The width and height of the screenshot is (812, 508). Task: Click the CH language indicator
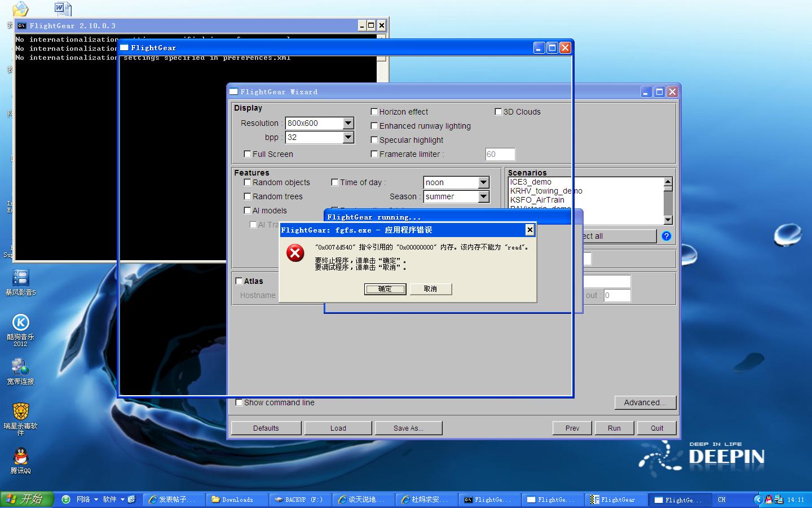pos(721,500)
